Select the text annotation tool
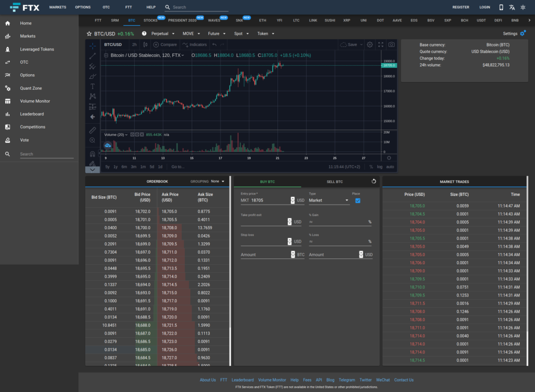Screen dimensions: 535x392 pos(92,86)
